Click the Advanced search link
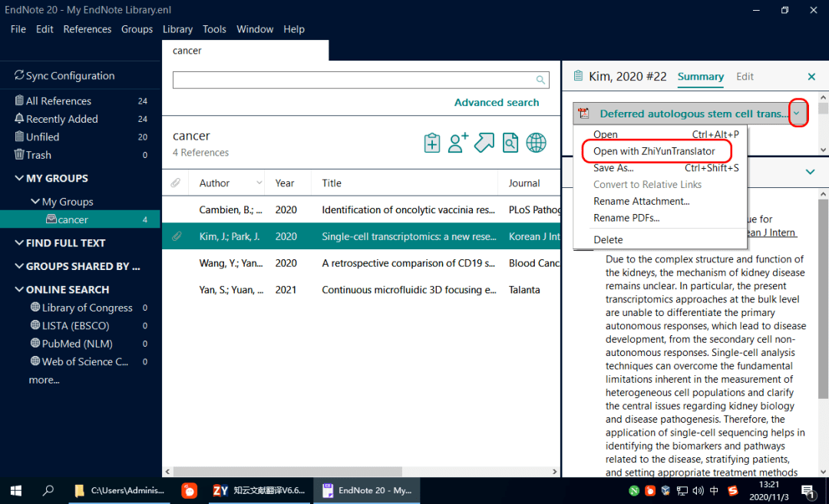 (x=497, y=103)
